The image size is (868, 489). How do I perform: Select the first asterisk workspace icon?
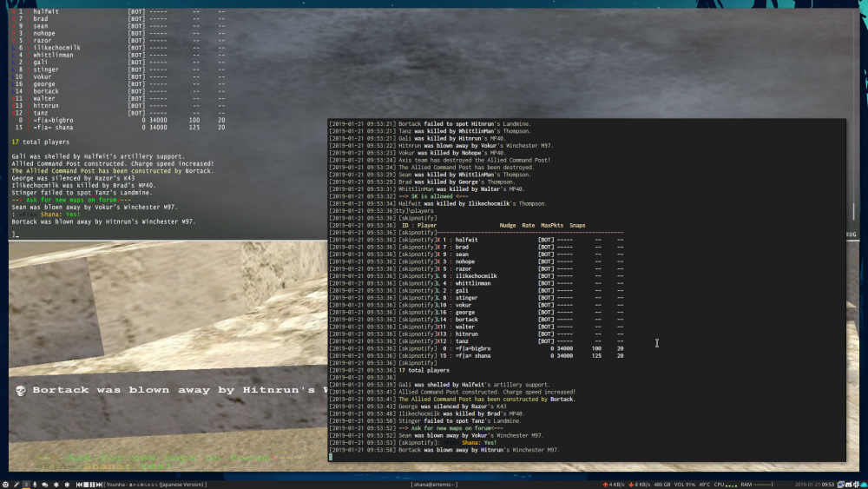56,485
